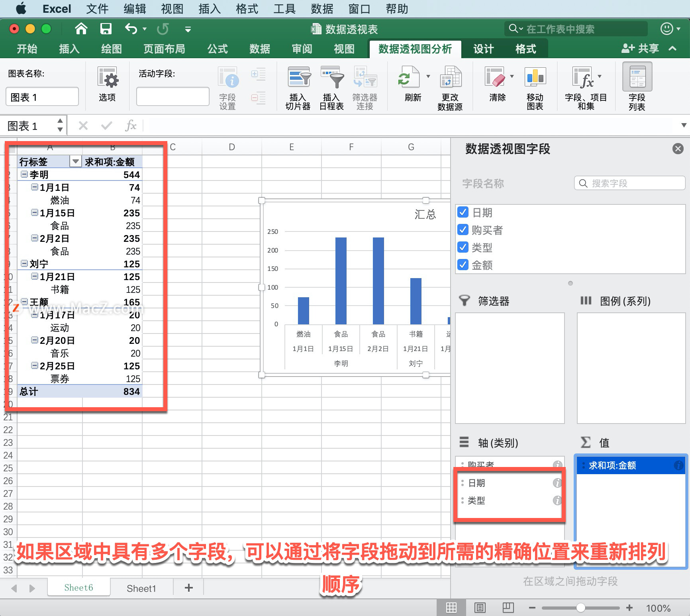This screenshot has height=616, width=690.
Task: Click info icon on 求和项:金额 value field
Action: click(x=678, y=465)
